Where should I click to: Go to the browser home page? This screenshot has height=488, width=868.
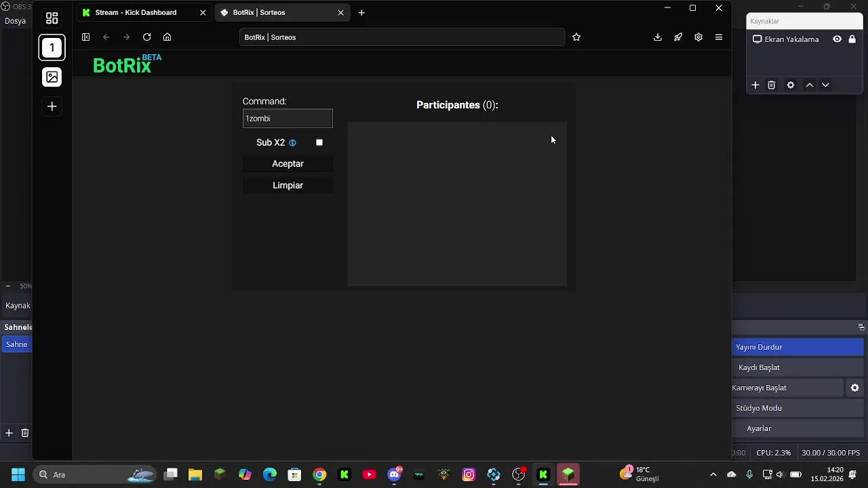[x=167, y=37]
